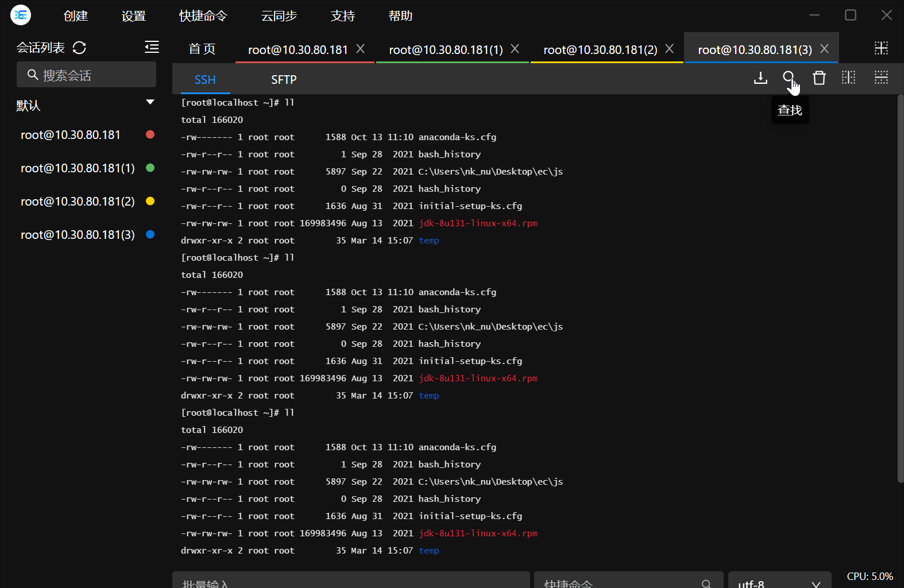Click the 批量输入 input field

pos(351,580)
